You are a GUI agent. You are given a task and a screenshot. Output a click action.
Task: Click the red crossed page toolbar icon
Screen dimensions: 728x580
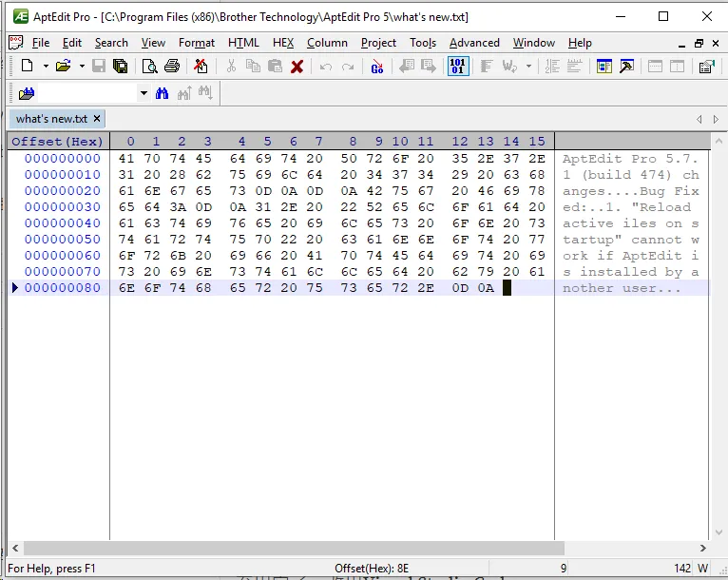click(x=201, y=66)
